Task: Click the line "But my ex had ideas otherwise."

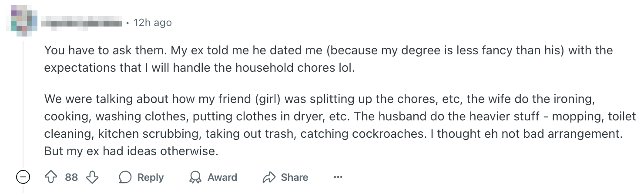Action: [x=131, y=152]
